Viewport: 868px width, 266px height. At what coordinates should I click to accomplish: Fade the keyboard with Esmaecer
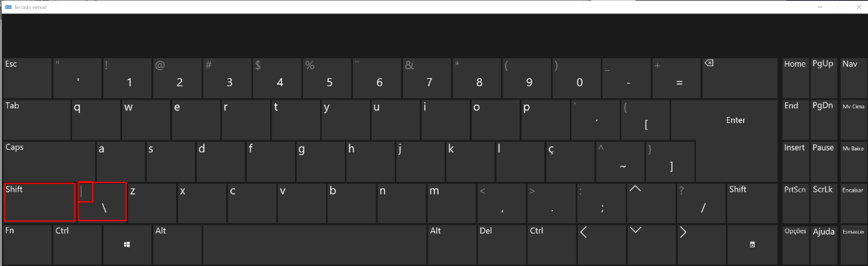[x=853, y=245]
